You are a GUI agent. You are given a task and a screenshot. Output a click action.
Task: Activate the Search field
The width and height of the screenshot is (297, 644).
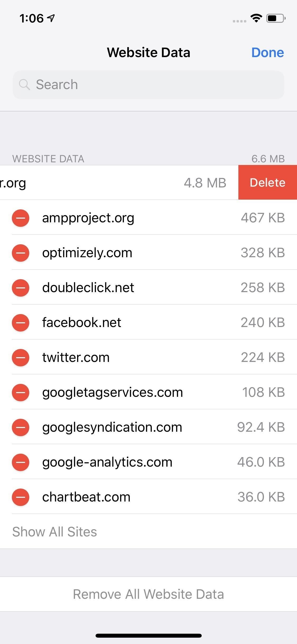[x=148, y=85]
